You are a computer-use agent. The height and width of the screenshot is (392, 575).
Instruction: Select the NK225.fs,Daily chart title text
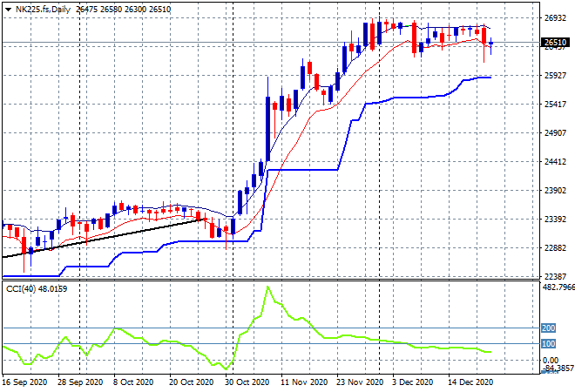coord(43,10)
